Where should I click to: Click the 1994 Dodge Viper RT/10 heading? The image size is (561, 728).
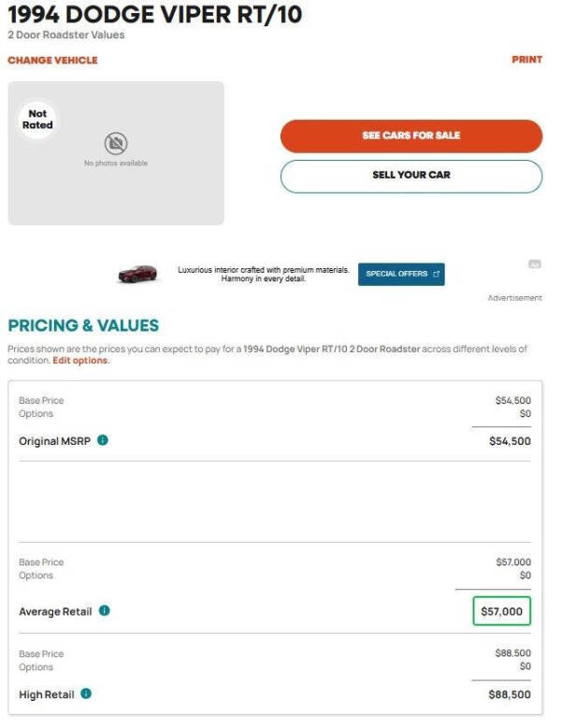(154, 14)
